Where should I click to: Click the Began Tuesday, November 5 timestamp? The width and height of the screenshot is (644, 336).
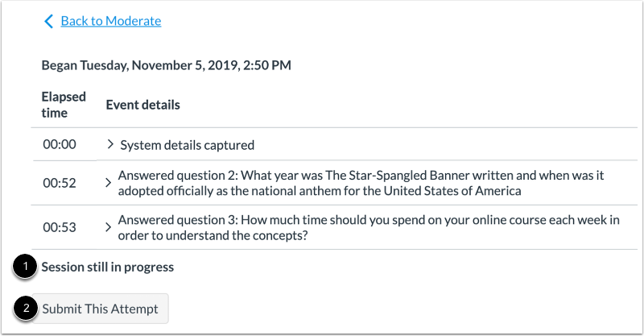point(166,64)
